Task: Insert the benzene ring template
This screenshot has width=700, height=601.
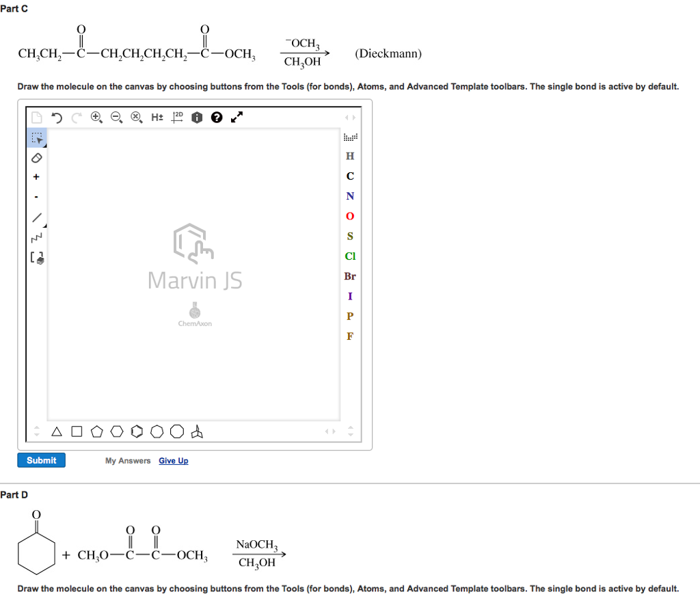Action: pos(137,431)
